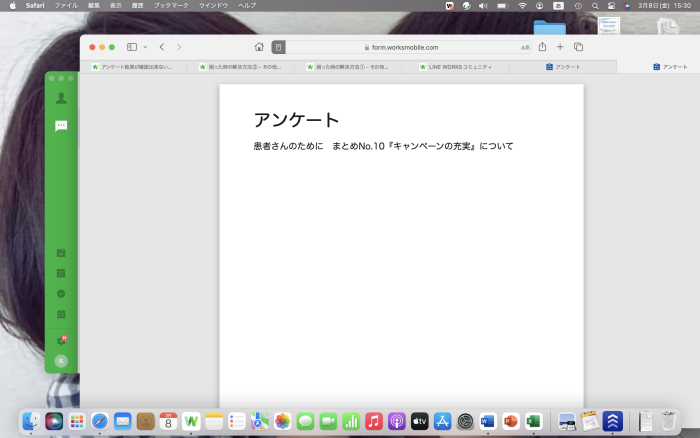Go forward to the next page
The width and height of the screenshot is (700, 438).
[179, 47]
